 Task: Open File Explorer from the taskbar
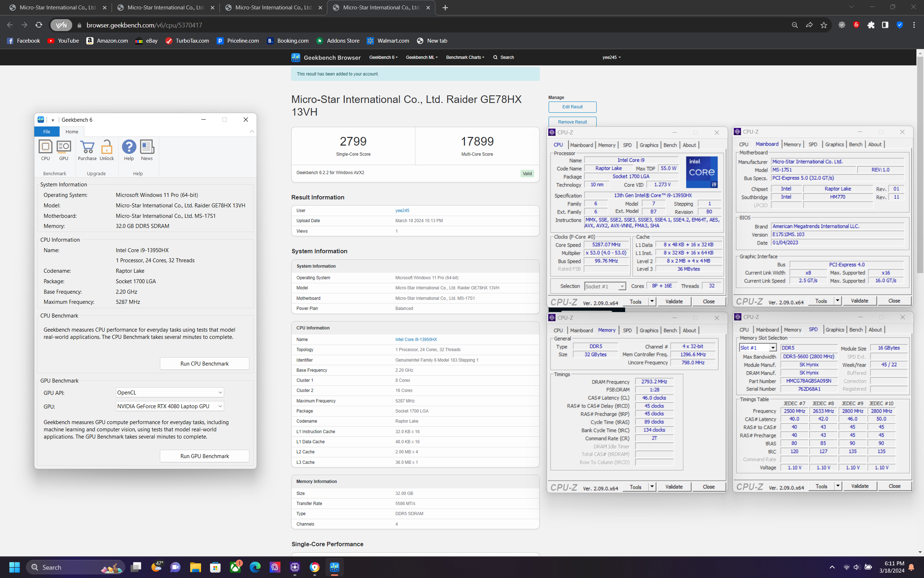pyautogui.click(x=195, y=567)
